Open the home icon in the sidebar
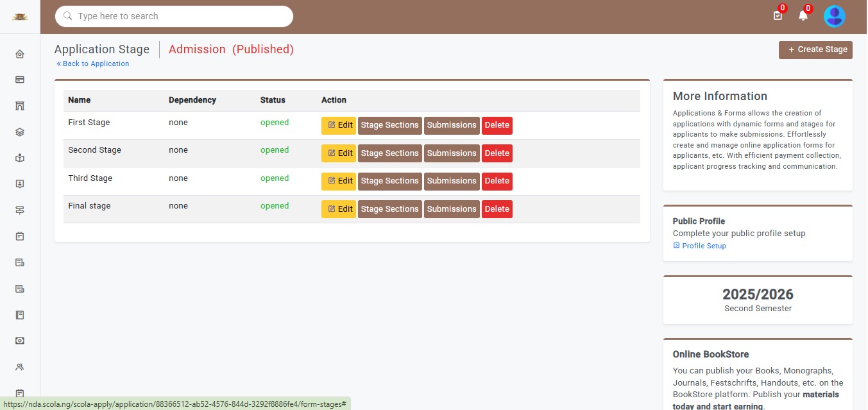The width and height of the screenshot is (868, 410). click(20, 55)
